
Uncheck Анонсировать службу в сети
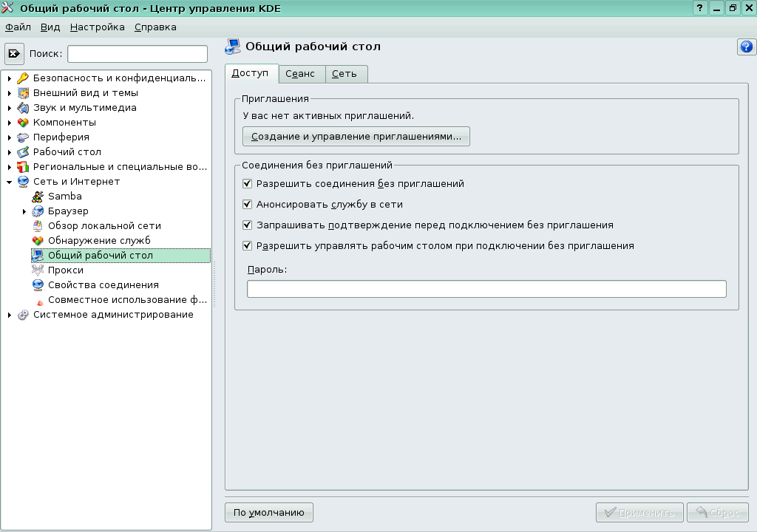(x=248, y=205)
